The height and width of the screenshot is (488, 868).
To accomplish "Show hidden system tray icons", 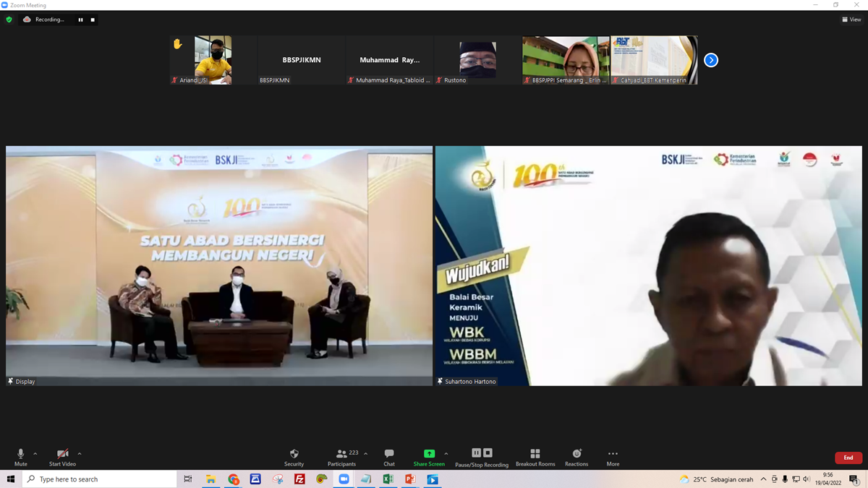I will 762,479.
